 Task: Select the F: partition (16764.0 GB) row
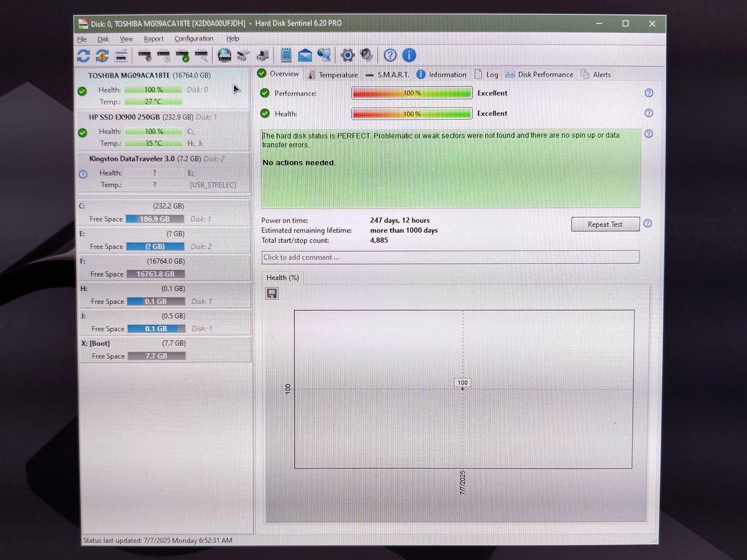point(165,268)
